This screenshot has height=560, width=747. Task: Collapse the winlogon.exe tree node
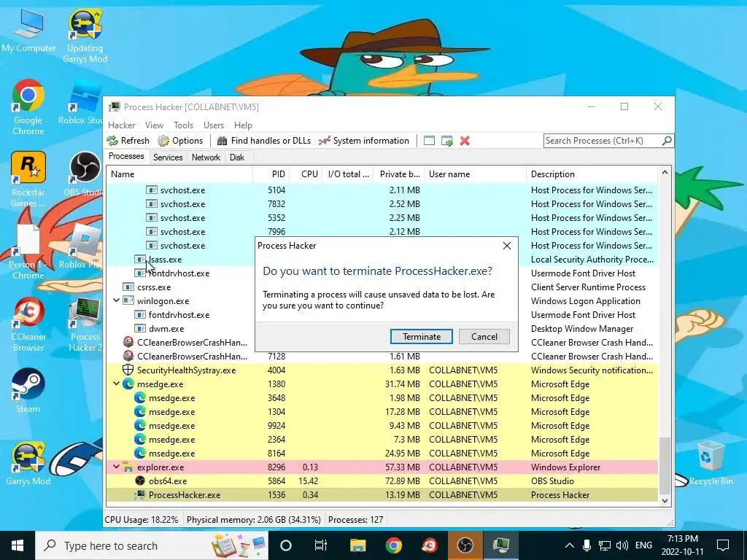(x=116, y=301)
